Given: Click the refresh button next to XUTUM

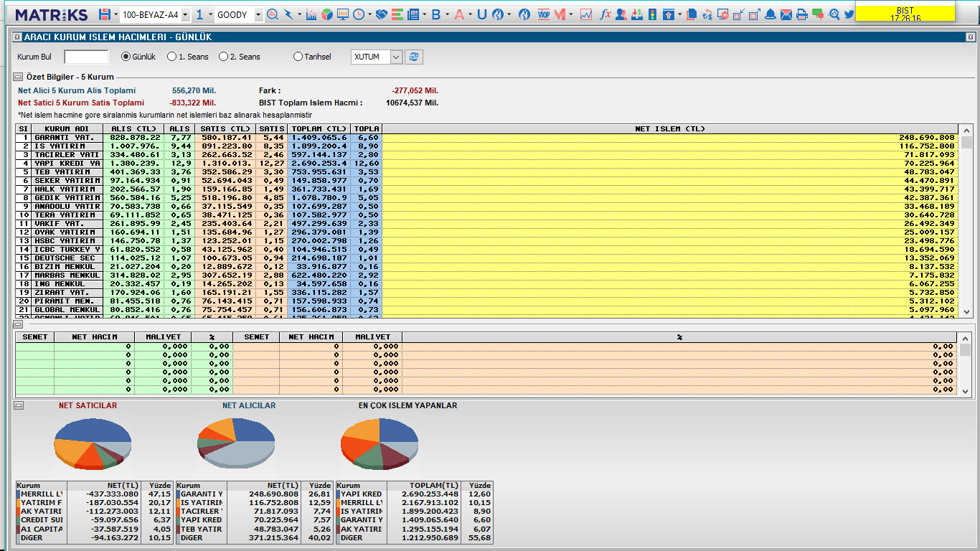Looking at the screenshot, I should tap(413, 57).
